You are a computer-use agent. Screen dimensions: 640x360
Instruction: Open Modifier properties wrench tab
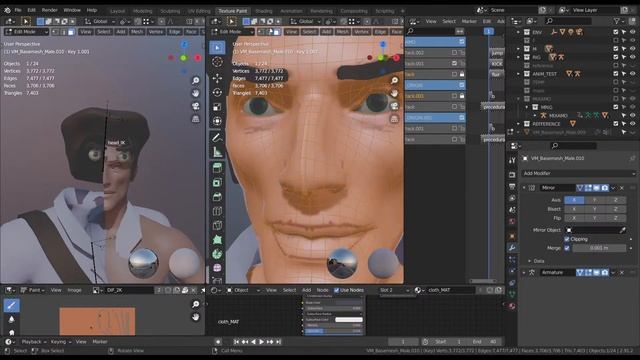512,248
